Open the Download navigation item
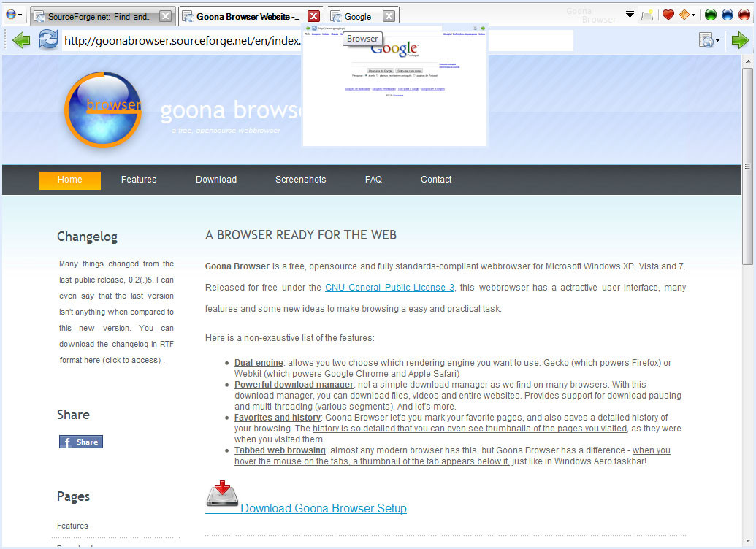756x549 pixels. 216,180
